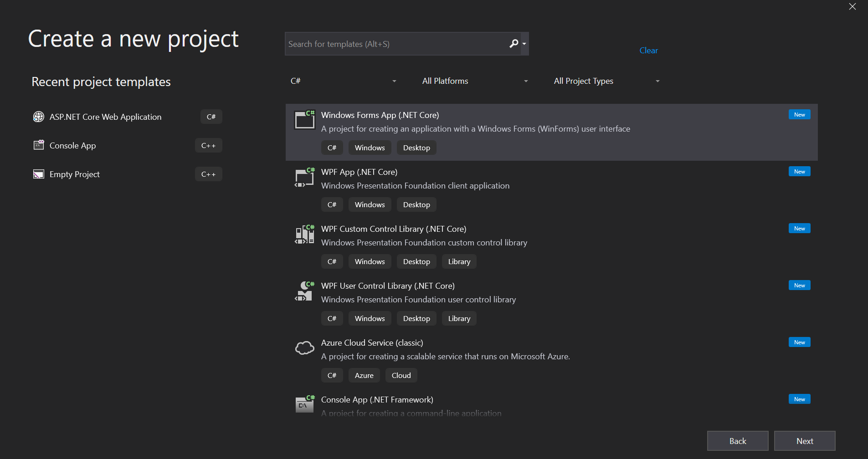This screenshot has width=868, height=459.
Task: Click the Azure tag under Azure Cloud Service
Action: pyautogui.click(x=364, y=376)
